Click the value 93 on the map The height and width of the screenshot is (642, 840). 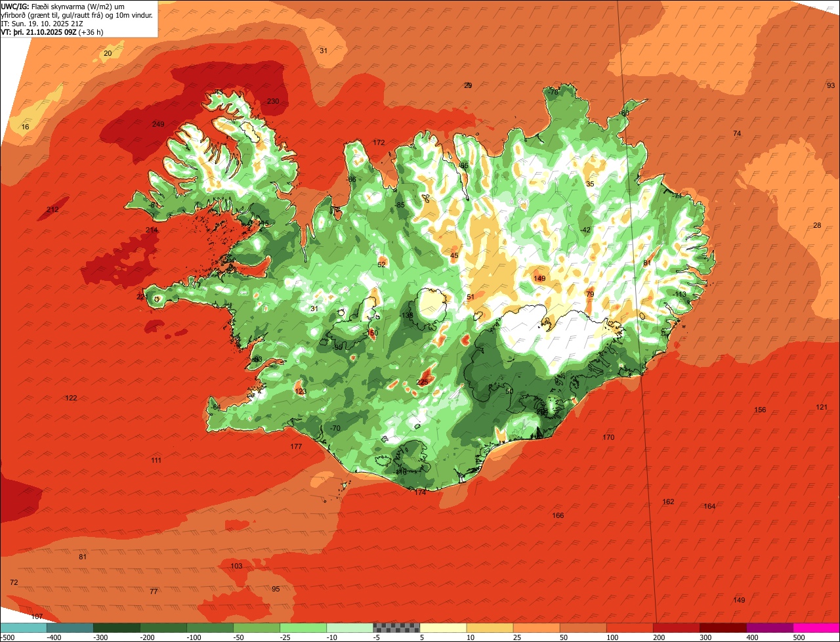click(831, 85)
